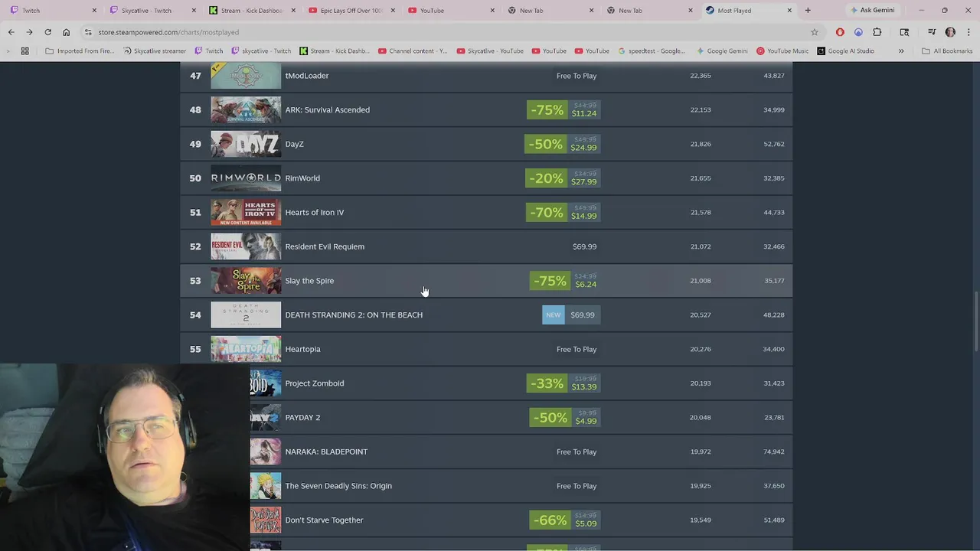Image resolution: width=980 pixels, height=551 pixels.
Task: Click the -50% discount badge for DayZ
Action: [x=545, y=144]
